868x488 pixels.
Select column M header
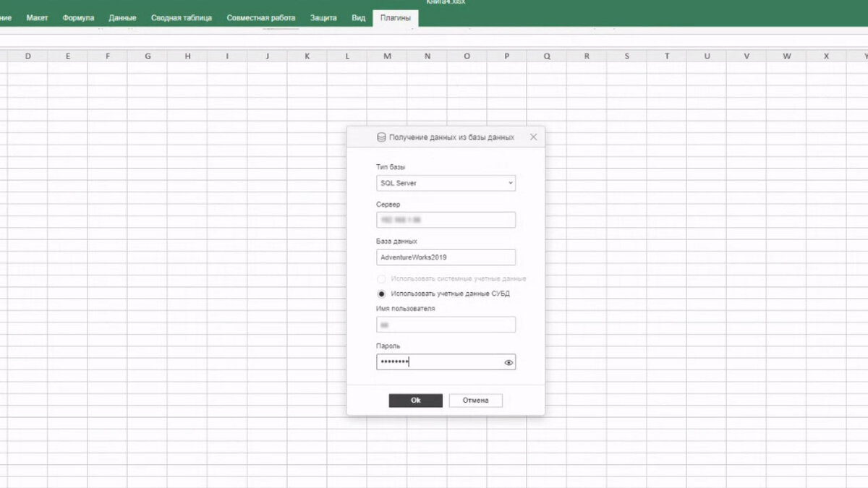[387, 56]
